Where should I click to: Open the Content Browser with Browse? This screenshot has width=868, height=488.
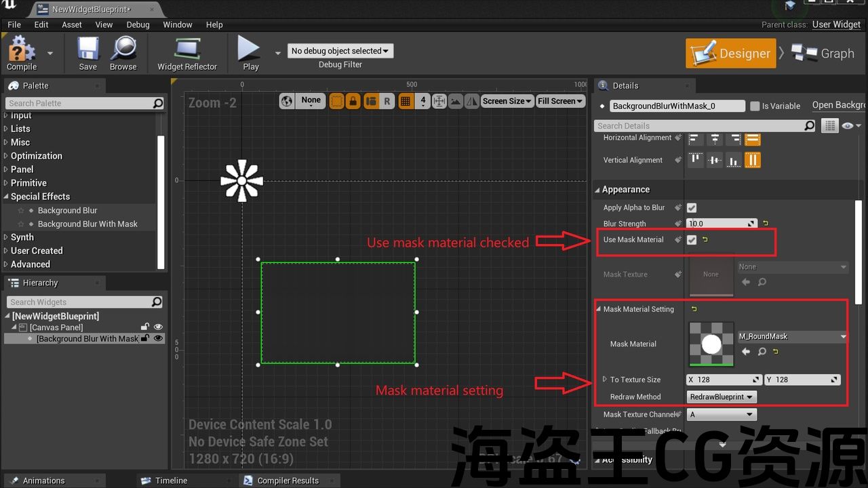tap(123, 52)
